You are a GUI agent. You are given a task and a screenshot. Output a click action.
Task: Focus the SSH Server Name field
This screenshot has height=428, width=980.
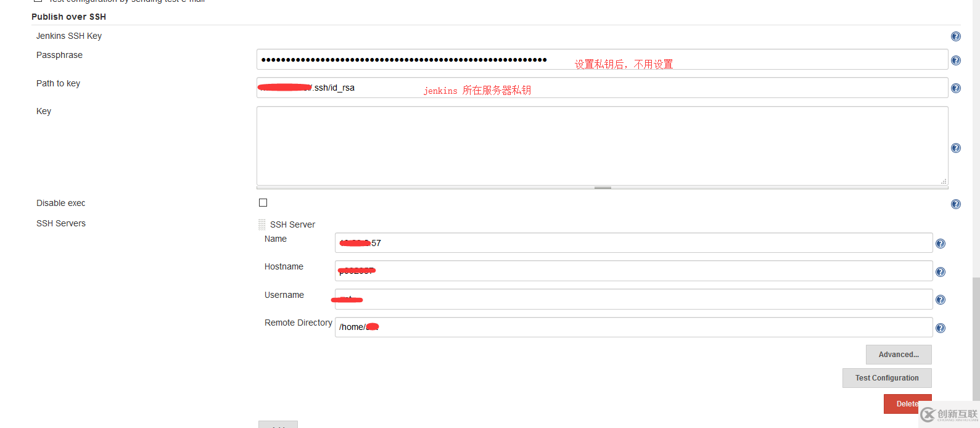633,242
